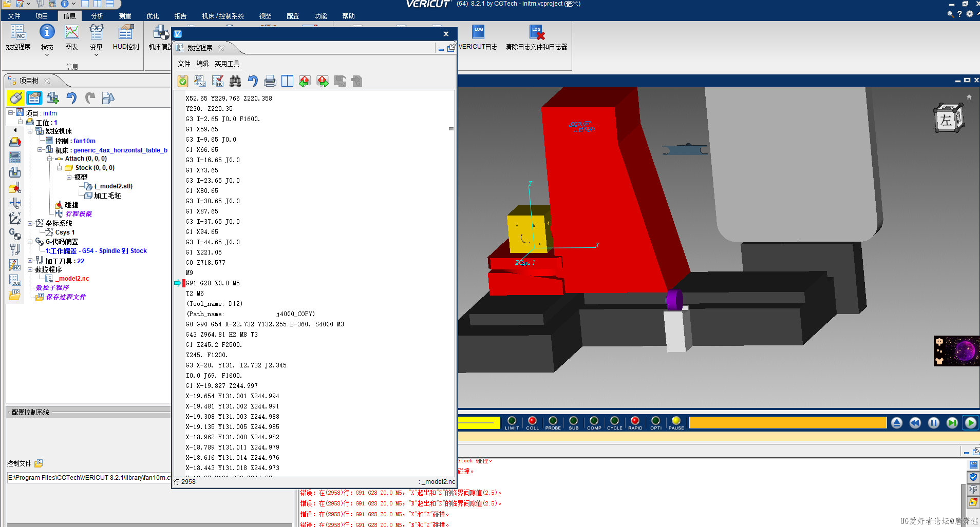This screenshot has height=527, width=980.
Task: Click the configure panel icon in project tree toolbar
Action: click(x=34, y=97)
